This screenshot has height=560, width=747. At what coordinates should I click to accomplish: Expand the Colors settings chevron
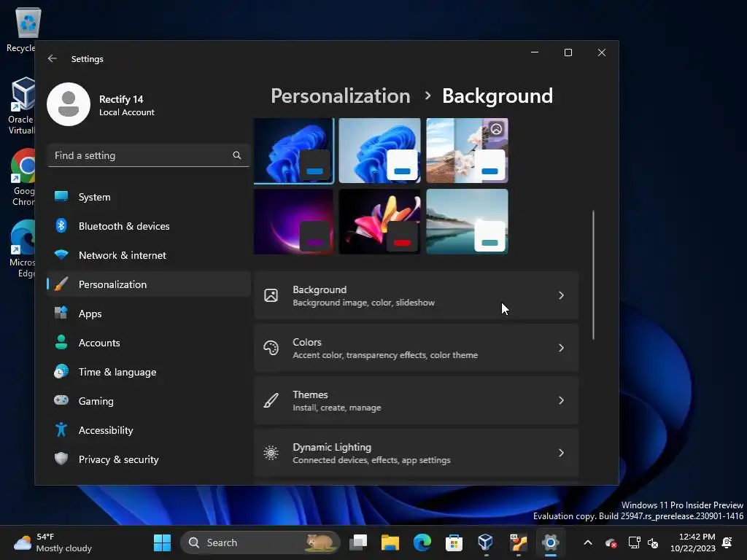[561, 348]
